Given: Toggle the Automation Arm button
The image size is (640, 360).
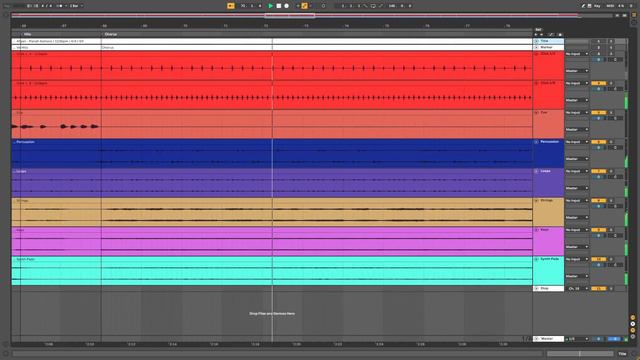Looking at the screenshot, I should [304, 6].
